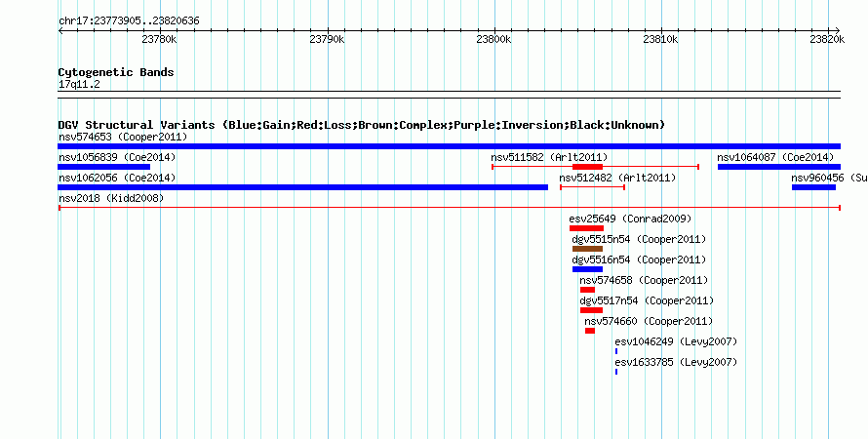Viewport: 868px width, 439px height.
Task: Click the blue dgv5516n54 gain bar
Action: 587,269
